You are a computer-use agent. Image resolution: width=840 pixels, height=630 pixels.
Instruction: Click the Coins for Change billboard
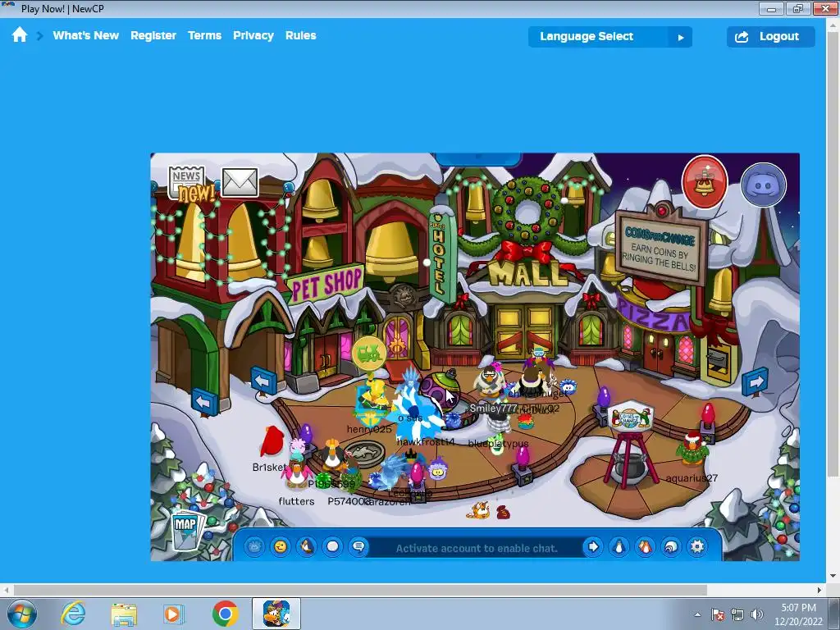[x=660, y=247]
